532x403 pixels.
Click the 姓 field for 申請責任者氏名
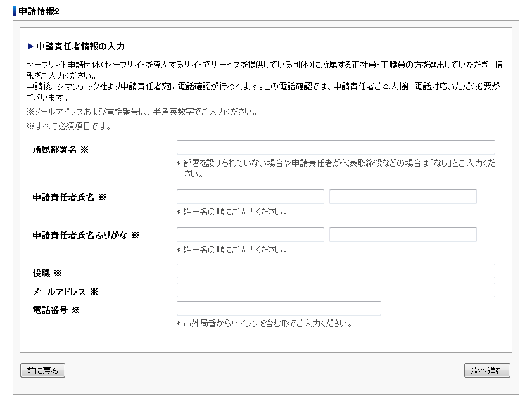tap(250, 196)
